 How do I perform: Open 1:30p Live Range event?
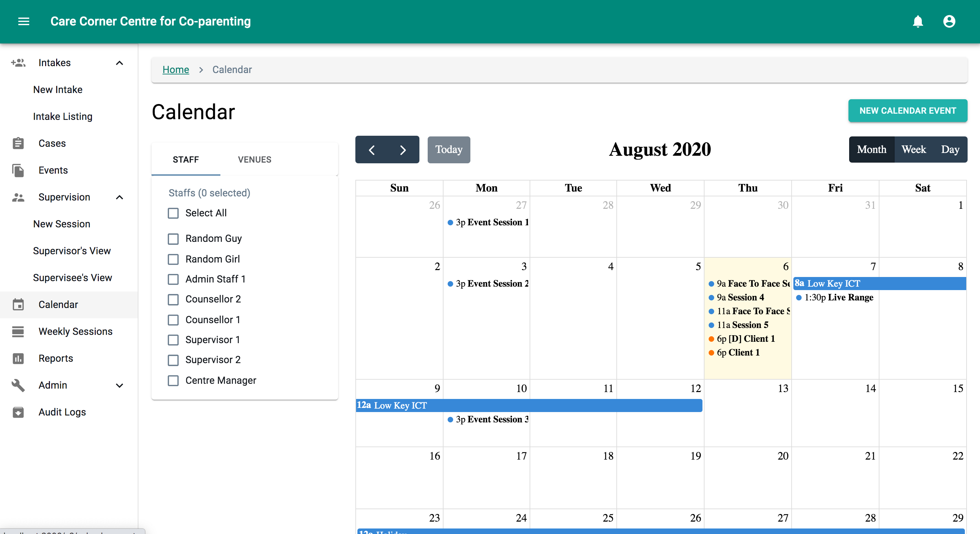pos(835,298)
